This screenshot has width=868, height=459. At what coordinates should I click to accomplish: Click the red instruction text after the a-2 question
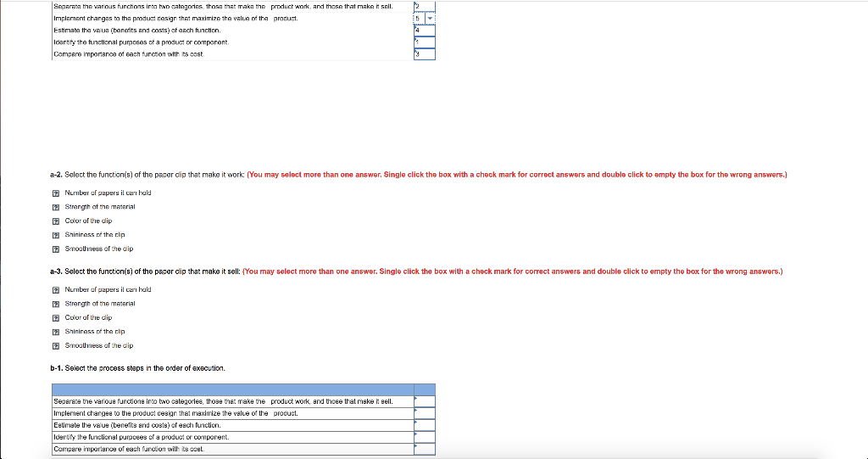(x=517, y=175)
